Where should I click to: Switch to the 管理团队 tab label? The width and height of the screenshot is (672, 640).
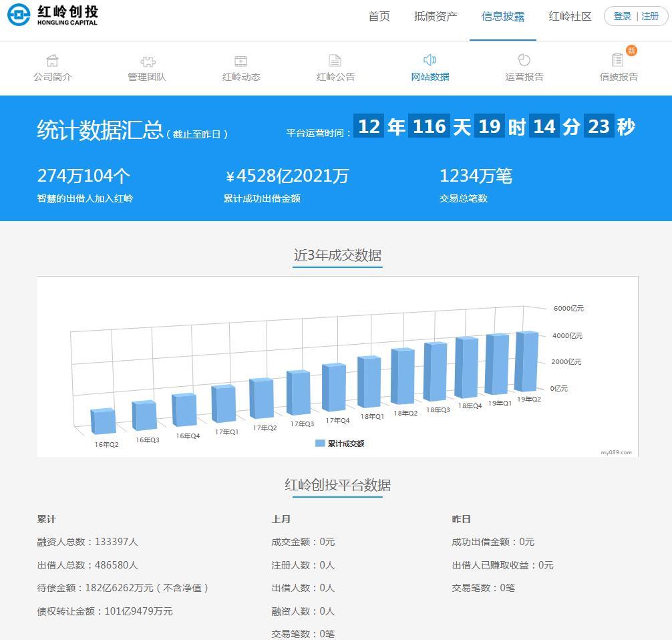click(147, 77)
